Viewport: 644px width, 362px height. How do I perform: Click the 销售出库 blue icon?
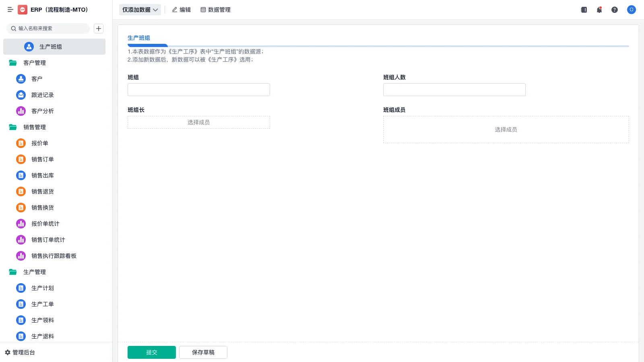[x=21, y=175]
